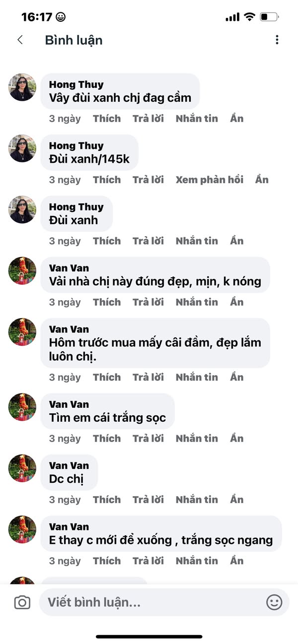Screen dimensions: 298x644
Task: Open avatar next to 'Đùi xanh/145k' comment
Action: 22,148
